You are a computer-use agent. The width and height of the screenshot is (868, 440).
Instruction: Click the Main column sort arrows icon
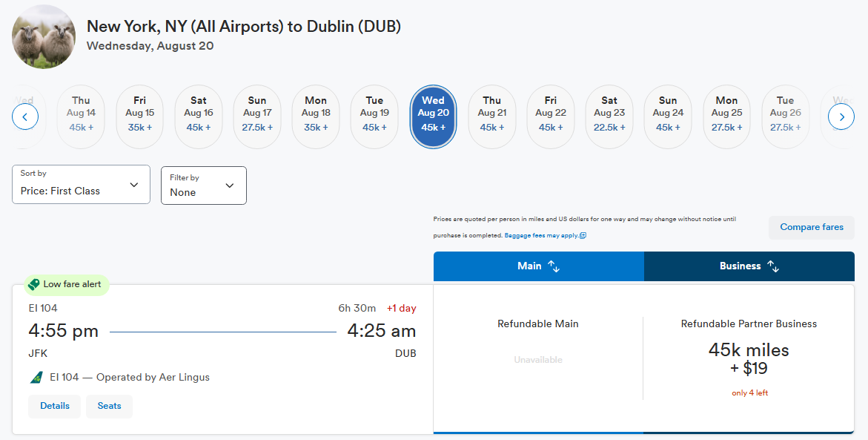click(x=554, y=266)
